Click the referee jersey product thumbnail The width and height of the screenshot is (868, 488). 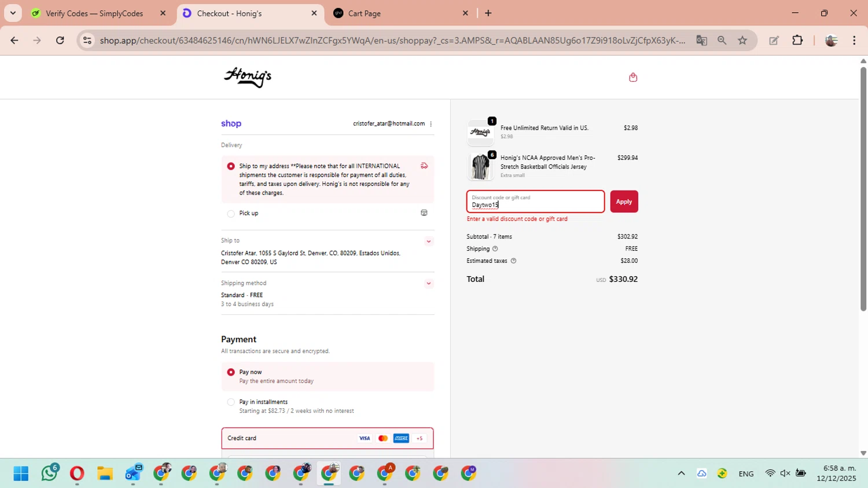481,167
